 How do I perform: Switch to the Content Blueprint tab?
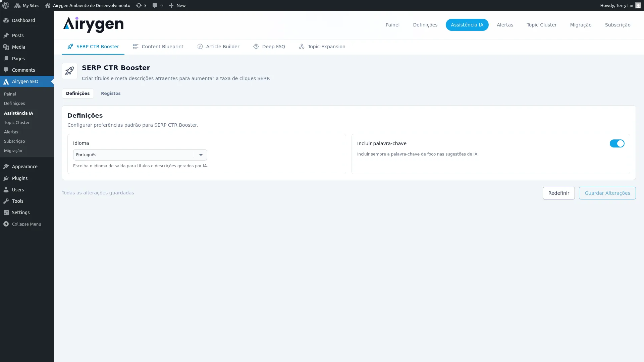[158, 47]
